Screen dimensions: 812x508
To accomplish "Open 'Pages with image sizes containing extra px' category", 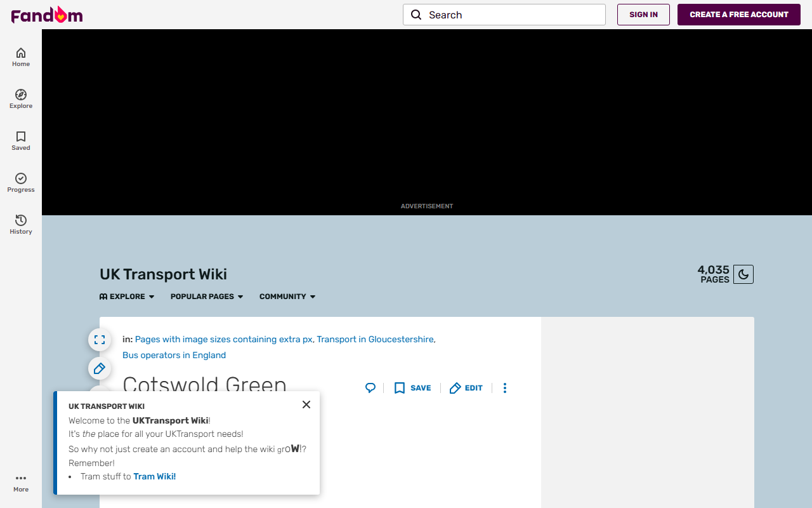I will (x=223, y=339).
